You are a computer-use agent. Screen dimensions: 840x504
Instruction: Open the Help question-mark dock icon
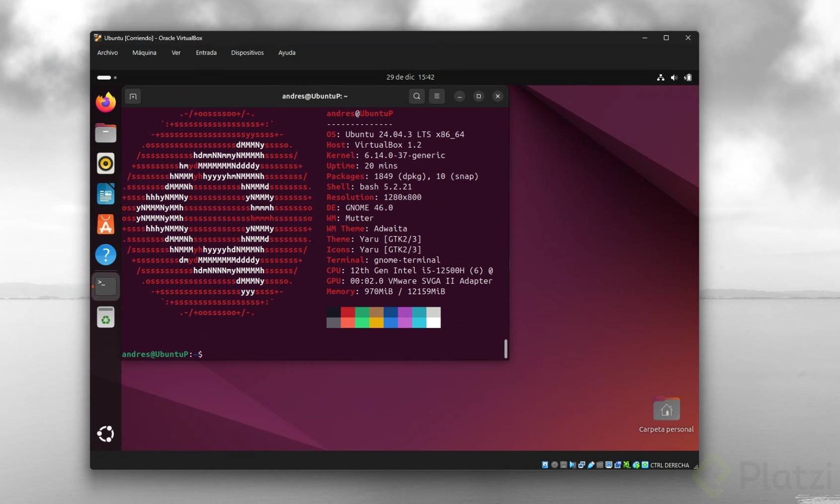tap(105, 255)
